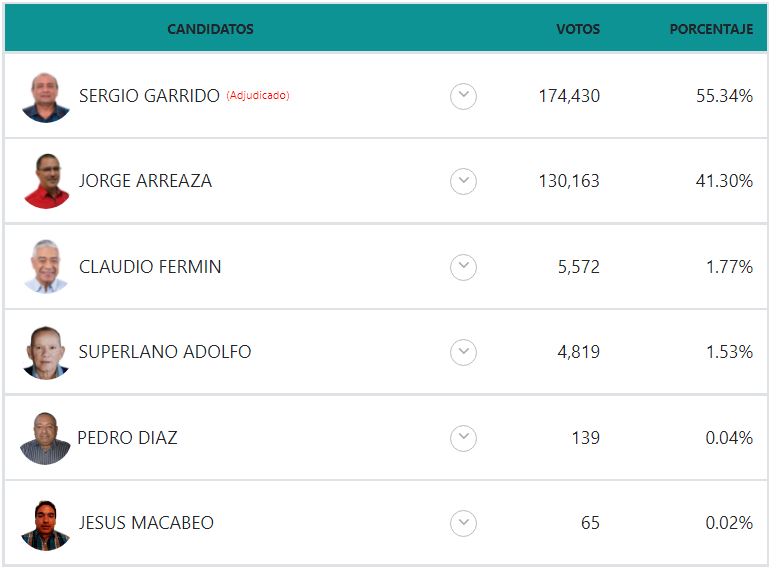Screen dimensions: 776x577
Task: Expand Superlano Adolfo's row chevron
Action: pos(463,352)
